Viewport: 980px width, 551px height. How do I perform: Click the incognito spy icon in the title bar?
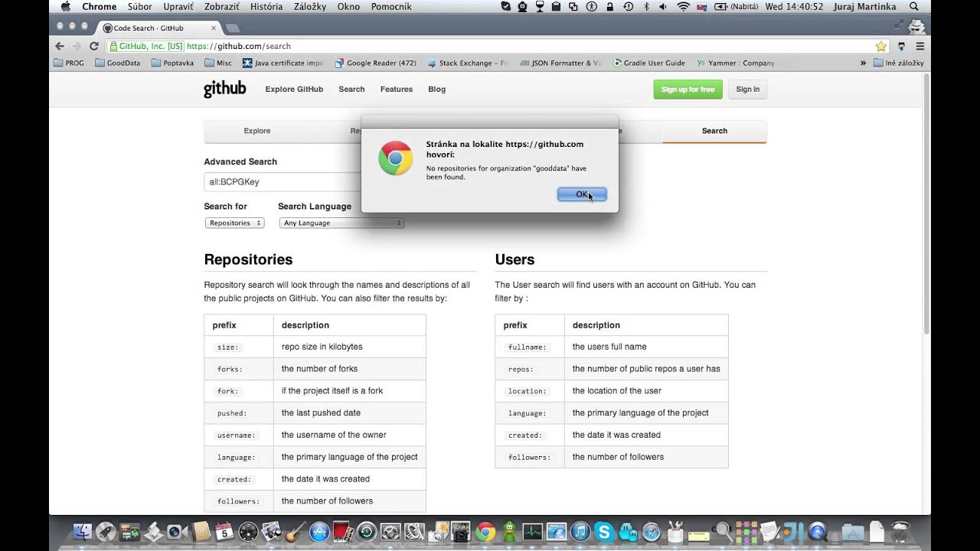click(916, 26)
